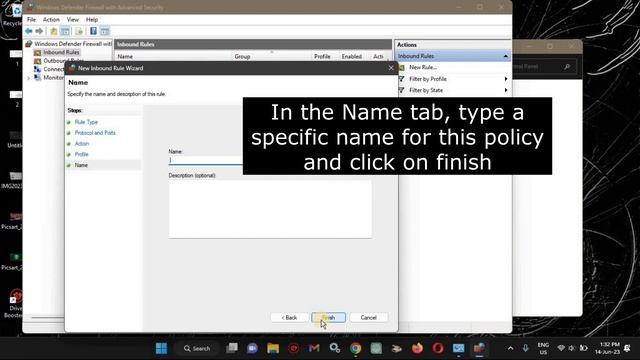Select the Name step in the wizard
This screenshot has height=360, width=640.
pos(81,165)
